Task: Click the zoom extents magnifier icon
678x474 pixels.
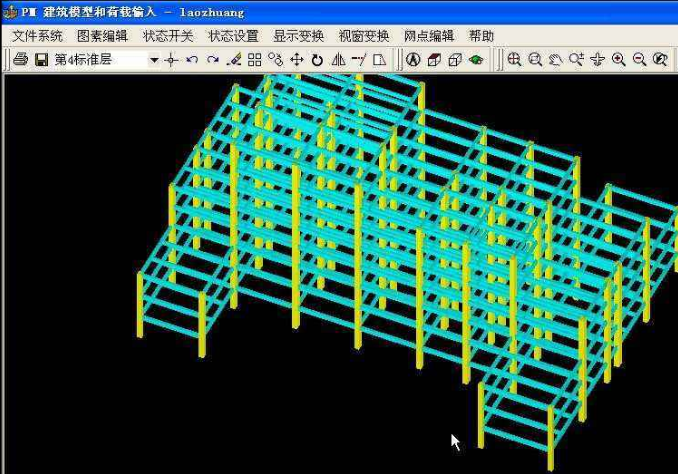Action: coord(535,59)
